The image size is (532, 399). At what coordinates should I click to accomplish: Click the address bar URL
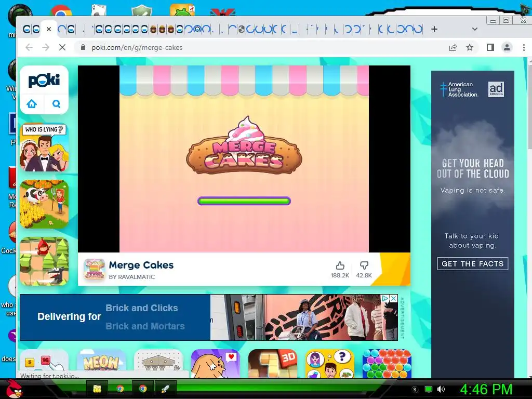(x=137, y=47)
